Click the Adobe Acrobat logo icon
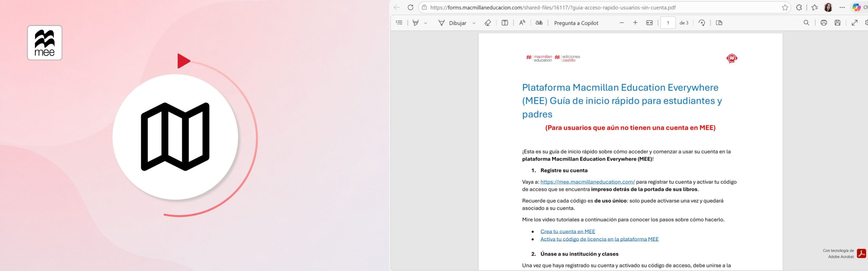Image resolution: width=868 pixels, height=271 pixels. click(861, 253)
